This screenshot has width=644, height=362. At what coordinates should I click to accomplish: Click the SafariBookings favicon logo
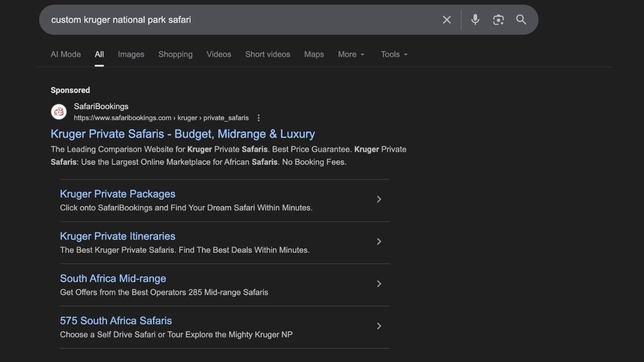(59, 112)
